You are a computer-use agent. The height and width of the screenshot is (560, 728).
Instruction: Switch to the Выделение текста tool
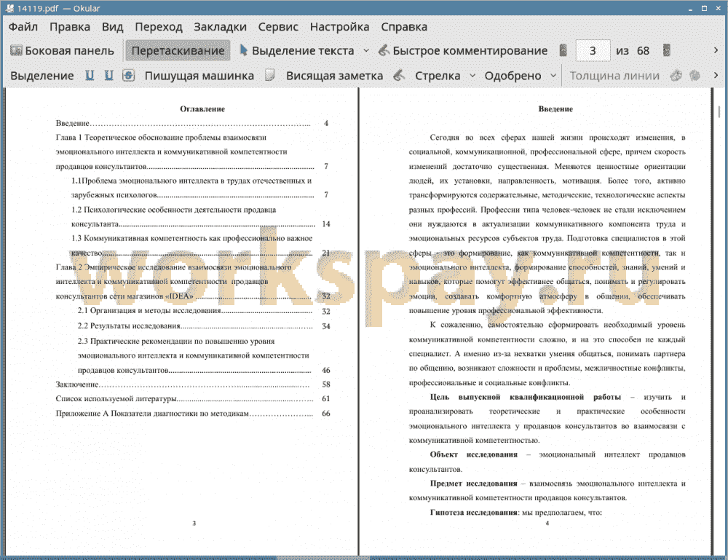(297, 51)
